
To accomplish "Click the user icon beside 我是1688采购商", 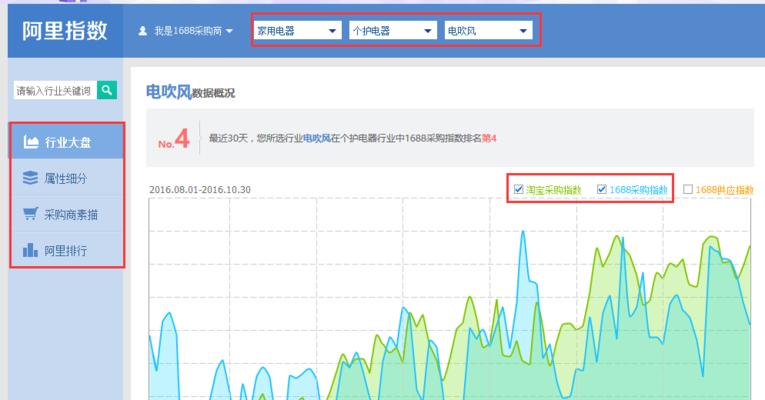I will [142, 31].
